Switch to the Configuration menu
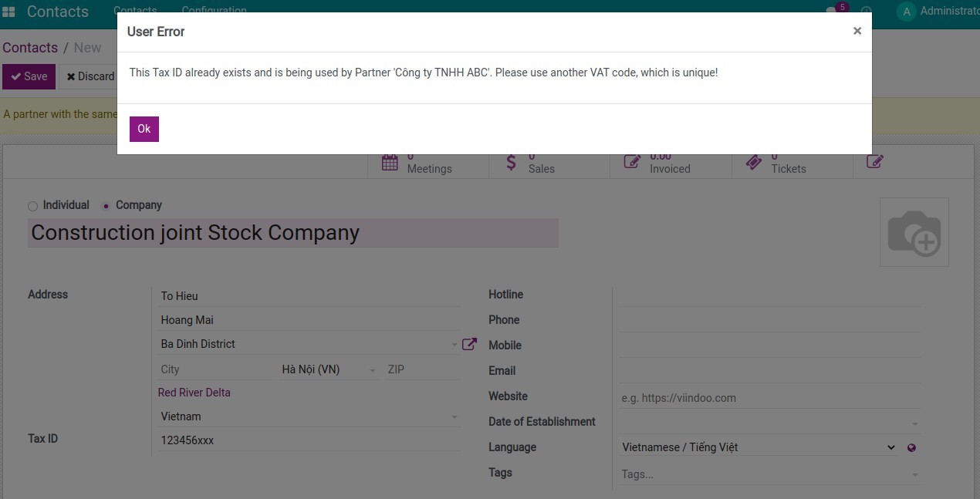The width and height of the screenshot is (980, 499). pos(214,11)
